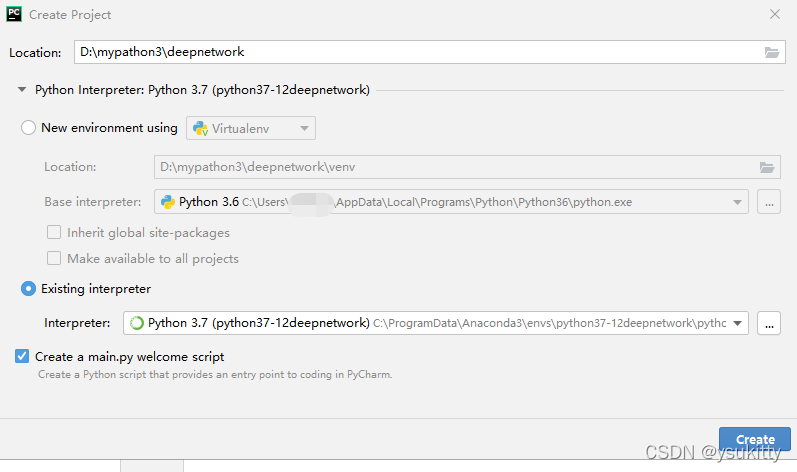Select New environment using radio button
Viewport: 797px width, 472px height.
click(x=28, y=128)
